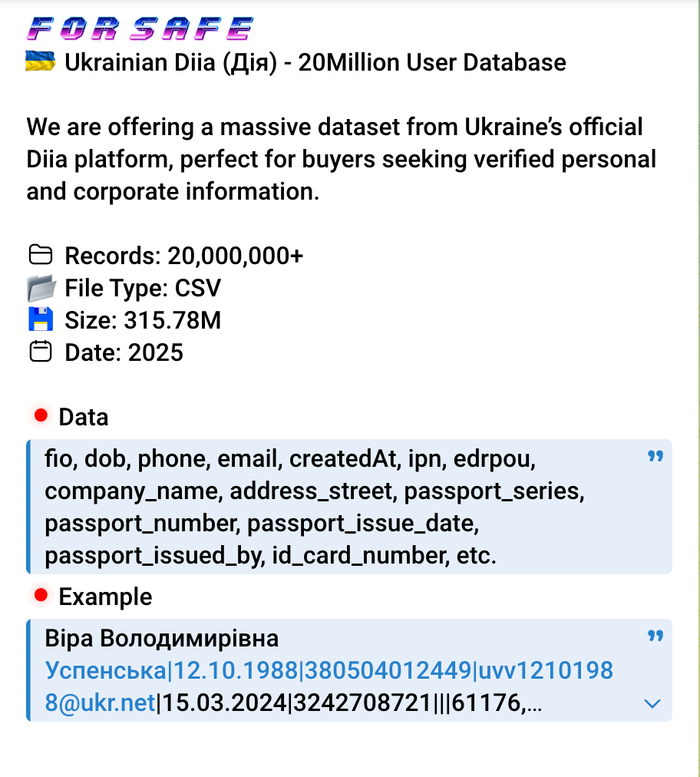
Task: Click the quote mark icon in Data block
Action: point(655,458)
